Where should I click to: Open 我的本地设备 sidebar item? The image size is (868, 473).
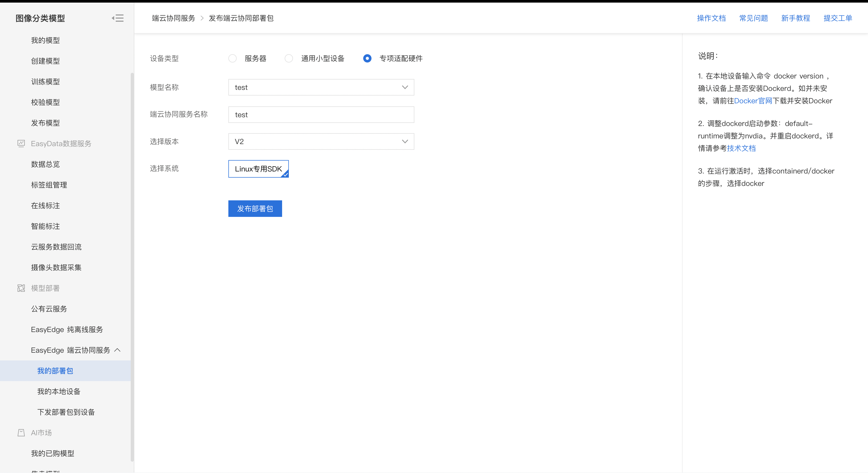59,391
